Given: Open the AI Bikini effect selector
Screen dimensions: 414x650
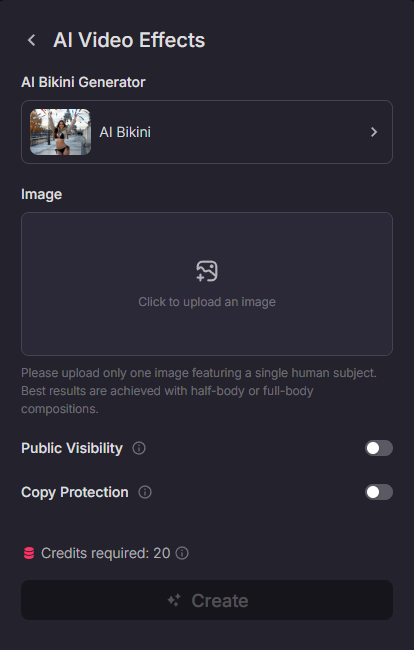Looking at the screenshot, I should click(x=207, y=132).
